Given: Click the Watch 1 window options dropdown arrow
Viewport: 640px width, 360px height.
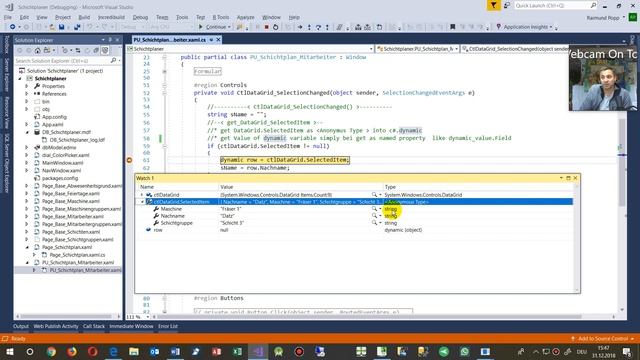Looking at the screenshot, I should [x=561, y=178].
